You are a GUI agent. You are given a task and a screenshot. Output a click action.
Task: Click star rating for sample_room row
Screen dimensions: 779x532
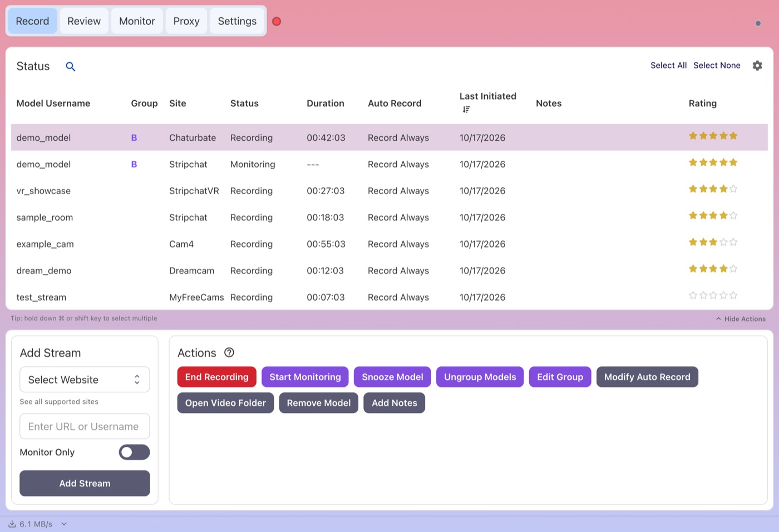(x=713, y=215)
